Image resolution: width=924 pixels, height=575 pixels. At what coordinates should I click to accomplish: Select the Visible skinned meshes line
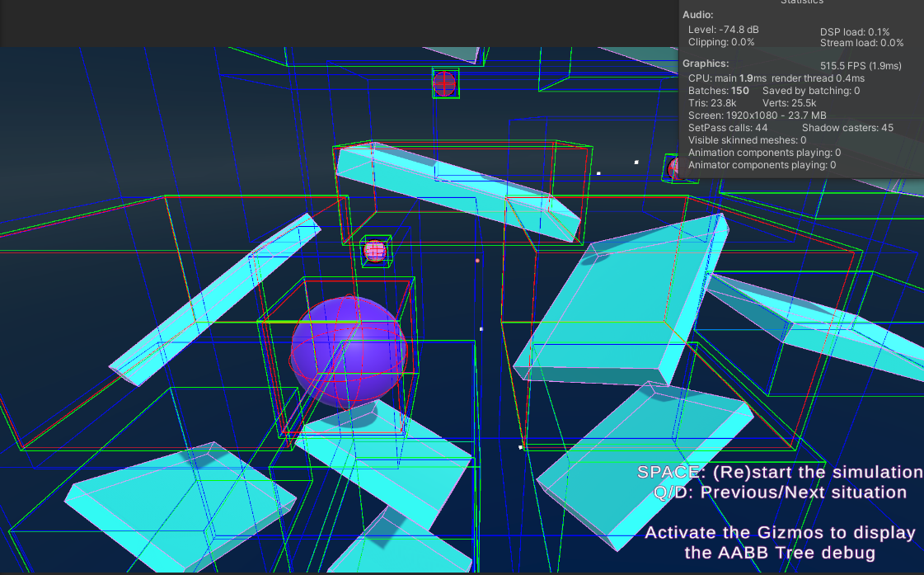click(x=747, y=140)
